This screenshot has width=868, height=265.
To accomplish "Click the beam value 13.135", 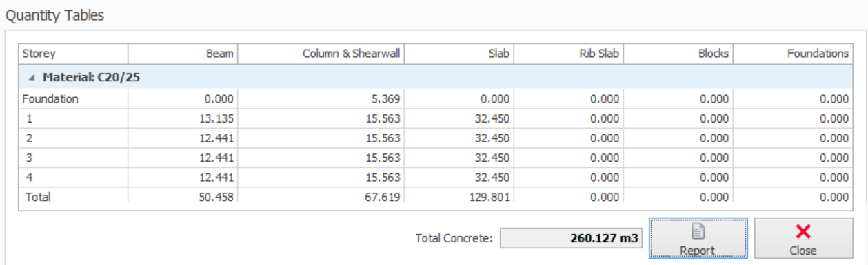I will click(216, 118).
